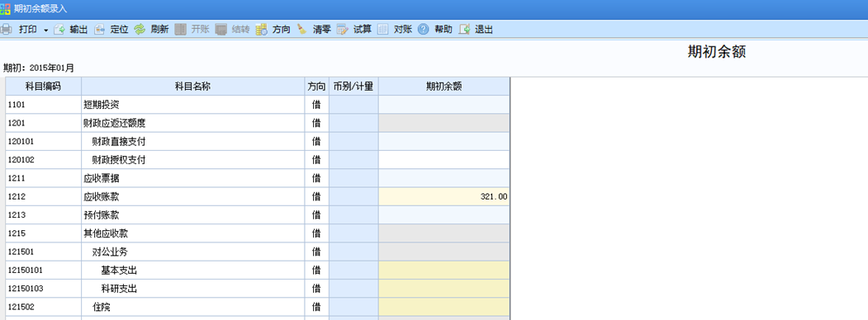Screen dimensions: 868x320
Task: Click the 期初余额 cell for 预付账款
Action: click(444, 215)
